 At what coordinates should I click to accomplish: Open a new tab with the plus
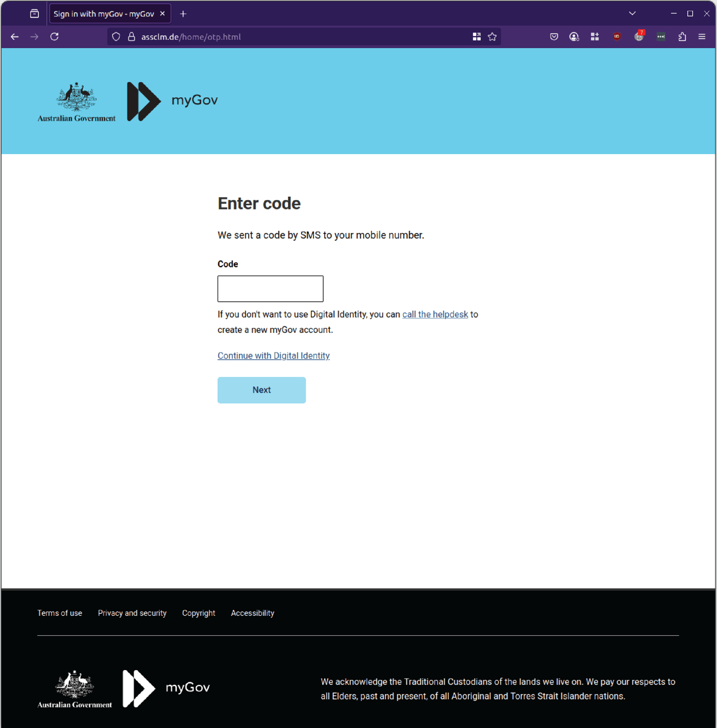click(x=183, y=13)
